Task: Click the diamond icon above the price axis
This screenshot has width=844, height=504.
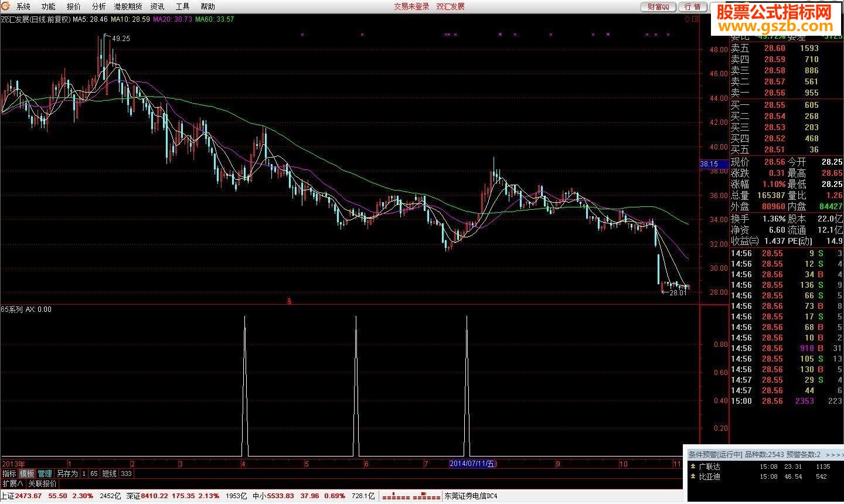Action: pyautogui.click(x=687, y=19)
